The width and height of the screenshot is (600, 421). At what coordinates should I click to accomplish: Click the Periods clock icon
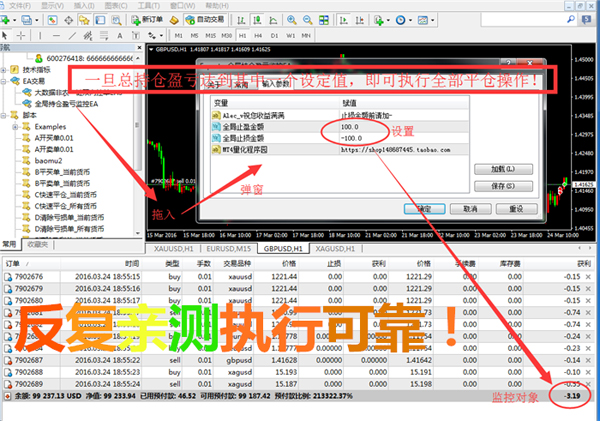coord(400,20)
